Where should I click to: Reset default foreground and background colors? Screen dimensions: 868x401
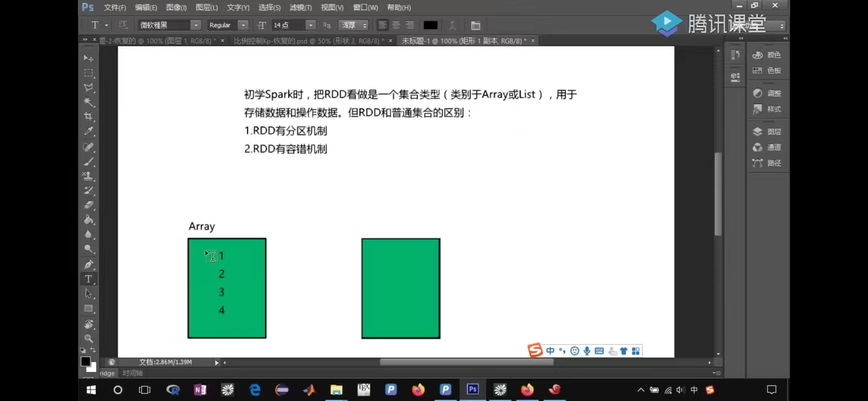83,350
